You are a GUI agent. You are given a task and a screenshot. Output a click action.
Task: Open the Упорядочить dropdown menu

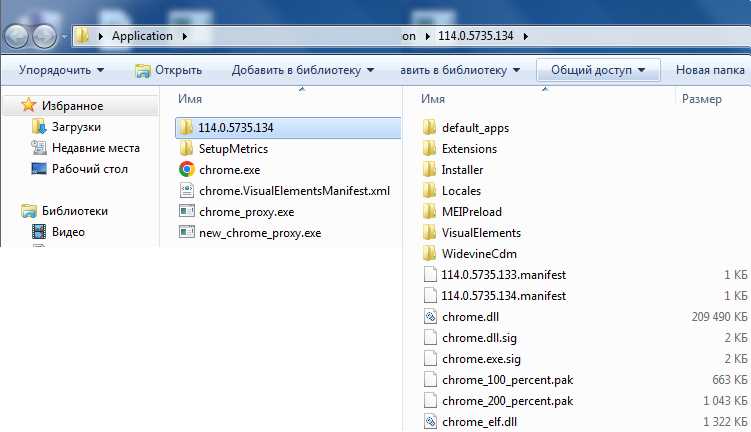(x=61, y=70)
